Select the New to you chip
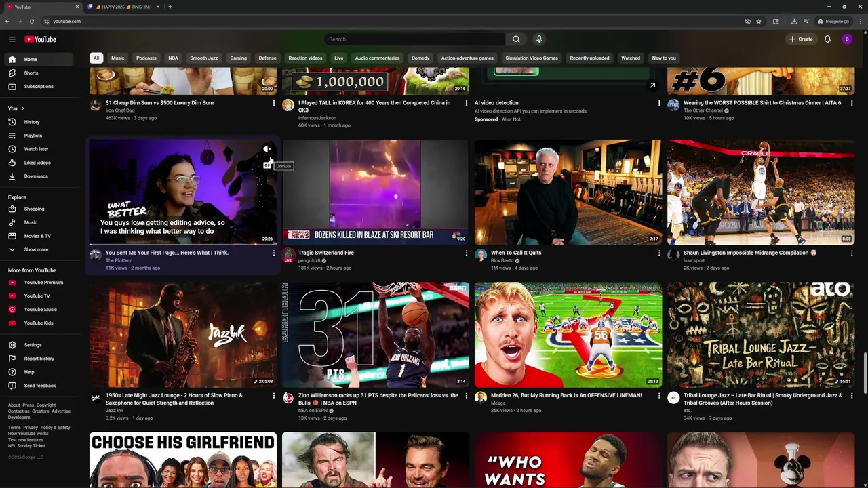The image size is (868, 488). click(x=664, y=58)
